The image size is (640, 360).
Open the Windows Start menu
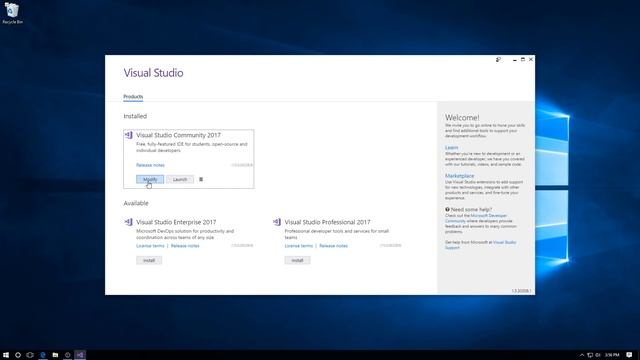6,355
